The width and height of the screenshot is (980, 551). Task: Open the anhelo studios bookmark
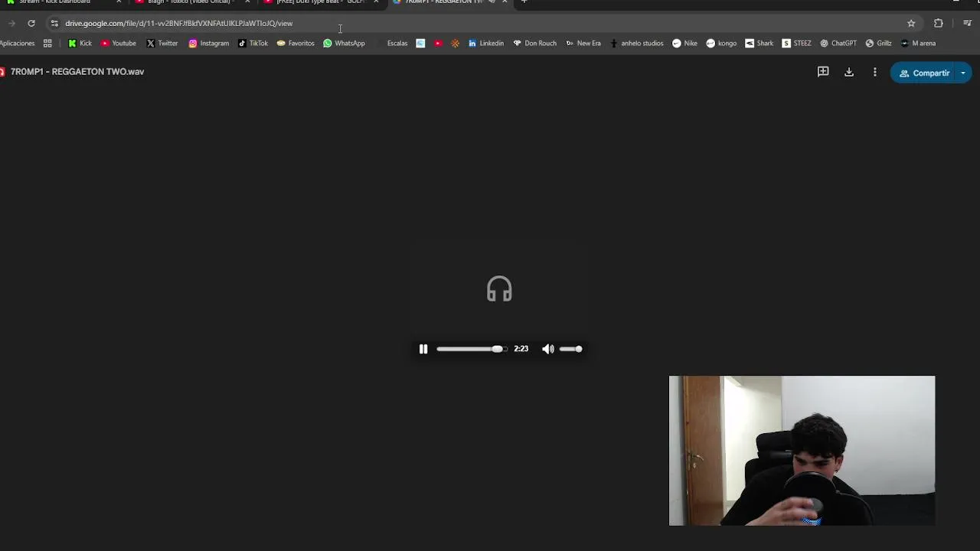point(636,43)
